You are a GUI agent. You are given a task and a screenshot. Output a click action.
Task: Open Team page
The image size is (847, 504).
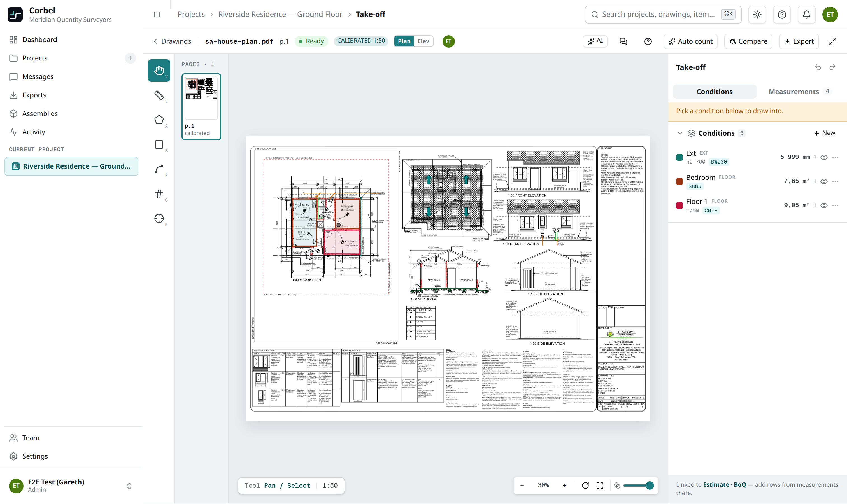click(x=71, y=438)
